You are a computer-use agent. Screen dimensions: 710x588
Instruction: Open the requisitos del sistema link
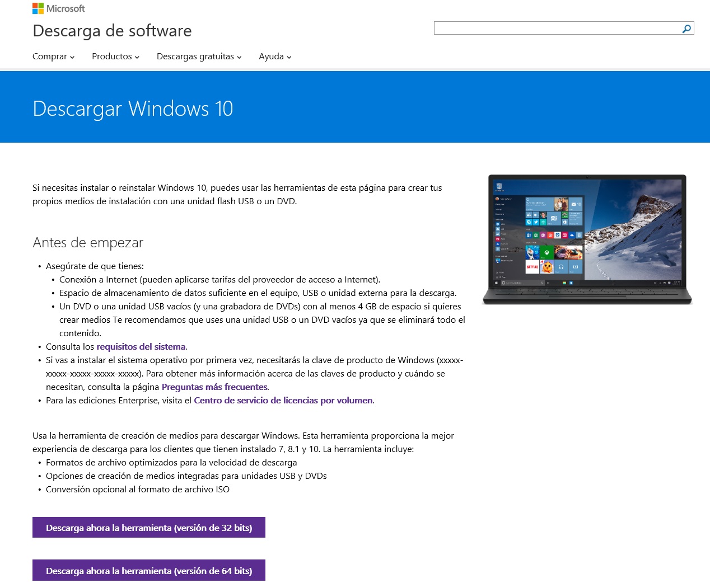tap(141, 347)
